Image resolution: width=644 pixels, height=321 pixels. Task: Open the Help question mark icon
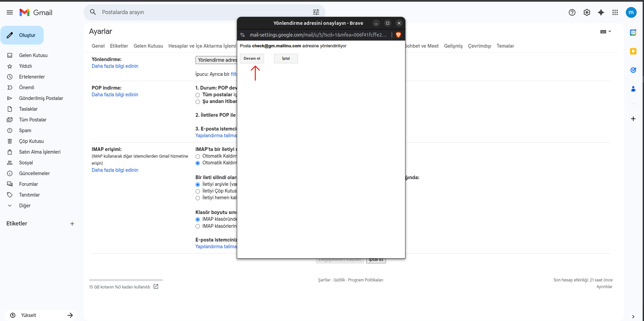[x=572, y=12]
